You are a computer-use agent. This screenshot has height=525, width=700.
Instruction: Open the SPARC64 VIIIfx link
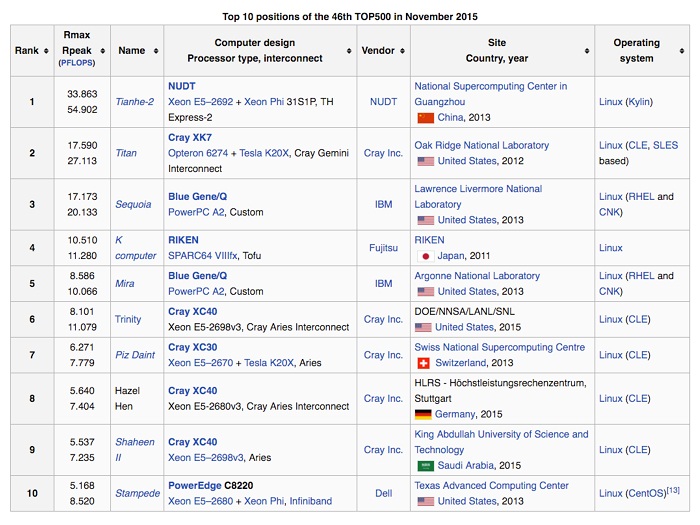click(203, 256)
